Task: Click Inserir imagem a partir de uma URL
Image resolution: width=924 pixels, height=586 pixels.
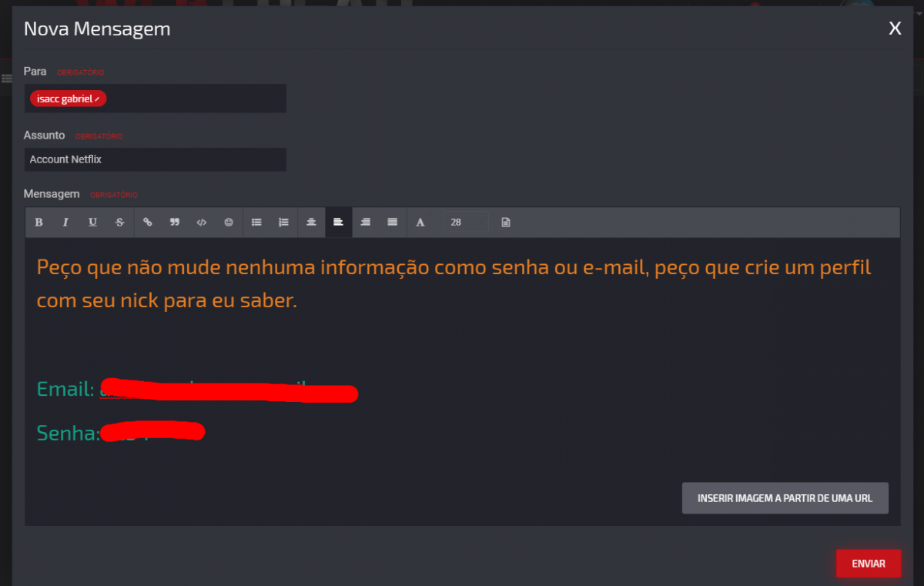Action: click(785, 498)
